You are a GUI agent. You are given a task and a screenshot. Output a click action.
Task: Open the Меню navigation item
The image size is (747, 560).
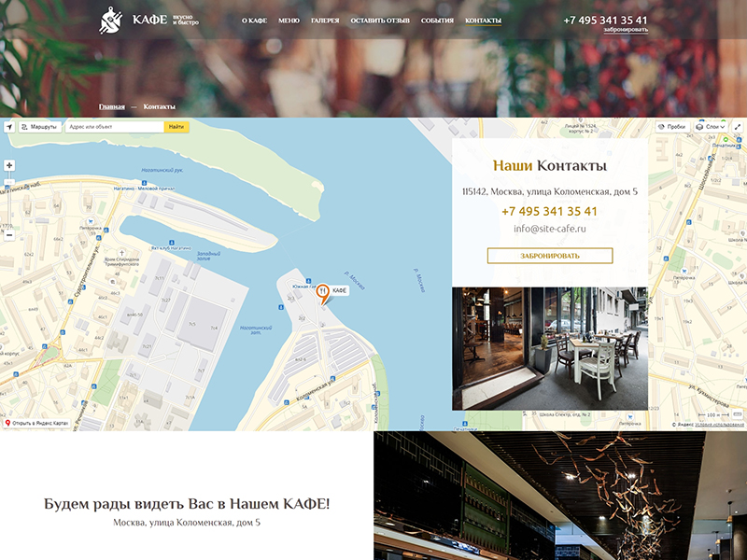click(x=289, y=21)
